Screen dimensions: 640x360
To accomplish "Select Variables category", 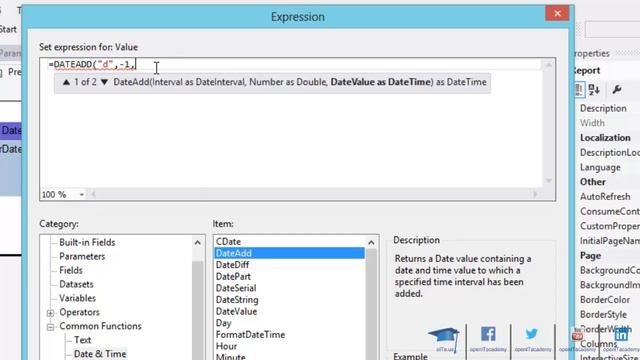I will [x=77, y=298].
